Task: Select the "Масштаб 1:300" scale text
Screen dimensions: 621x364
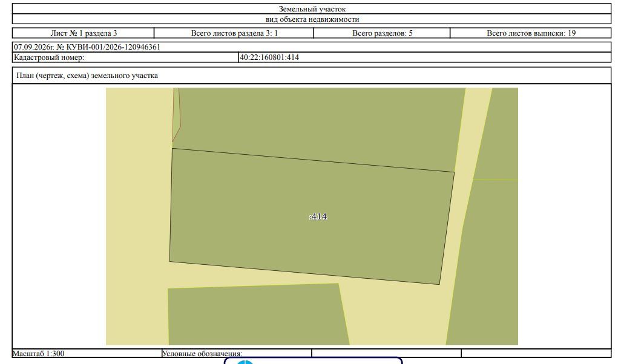Action: pyautogui.click(x=38, y=353)
